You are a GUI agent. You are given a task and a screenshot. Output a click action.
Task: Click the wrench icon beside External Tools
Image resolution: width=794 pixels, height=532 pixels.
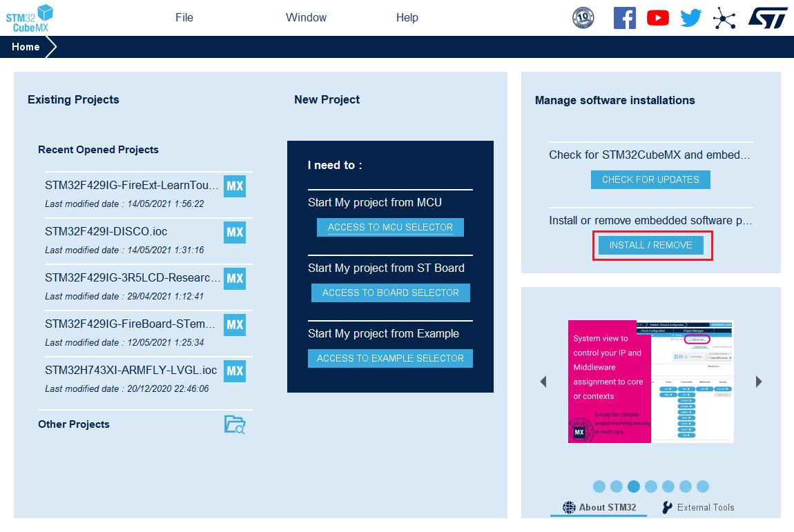point(668,507)
